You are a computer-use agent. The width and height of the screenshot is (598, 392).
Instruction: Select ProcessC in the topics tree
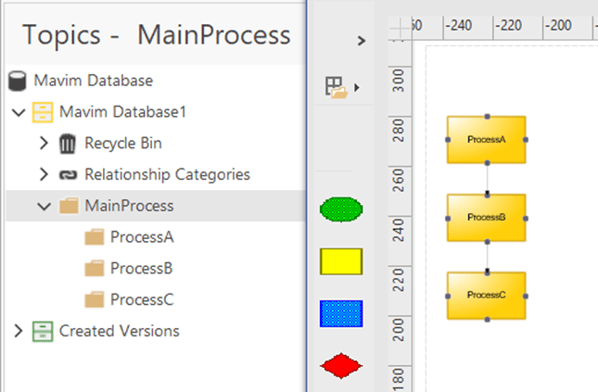click(x=142, y=300)
